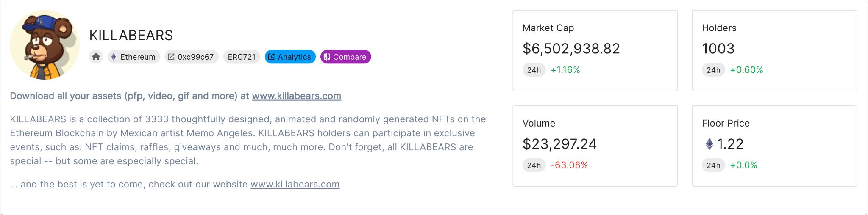
Task: Click the chart icon in Analytics button
Action: point(272,57)
